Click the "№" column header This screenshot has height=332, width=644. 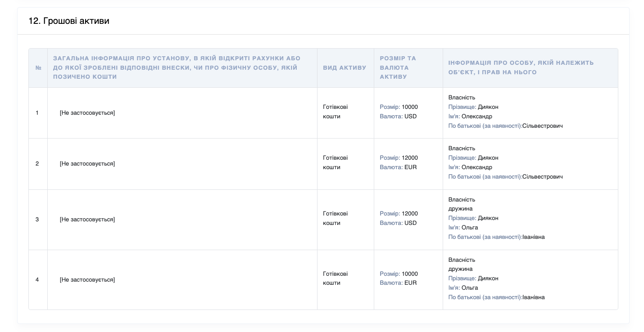click(38, 68)
